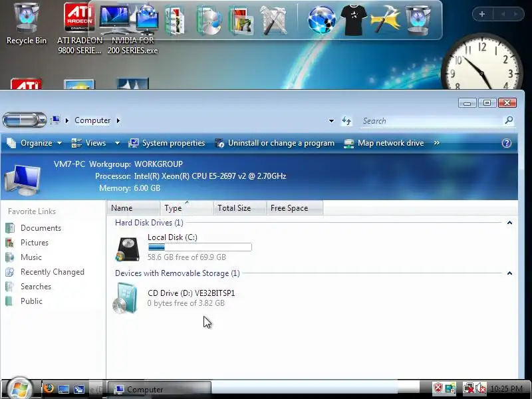Open the music disc icon in dock
The width and height of the screenshot is (532, 399).
tap(209, 21)
